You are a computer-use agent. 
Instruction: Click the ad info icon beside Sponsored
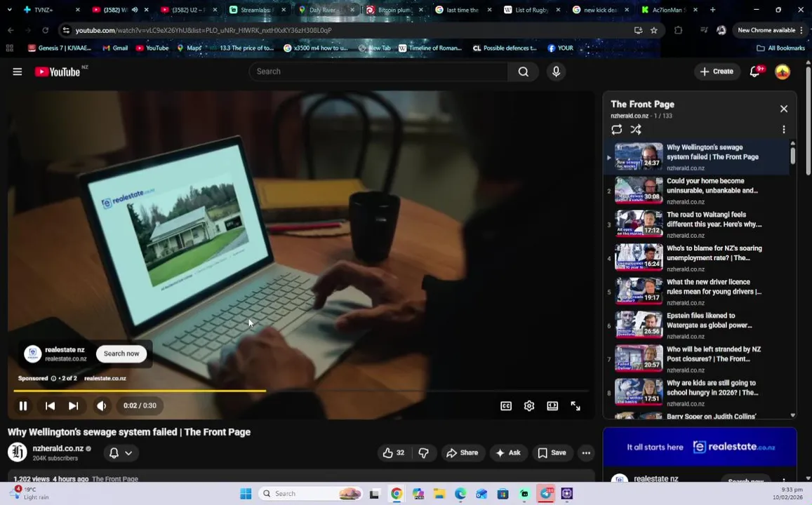(x=53, y=378)
